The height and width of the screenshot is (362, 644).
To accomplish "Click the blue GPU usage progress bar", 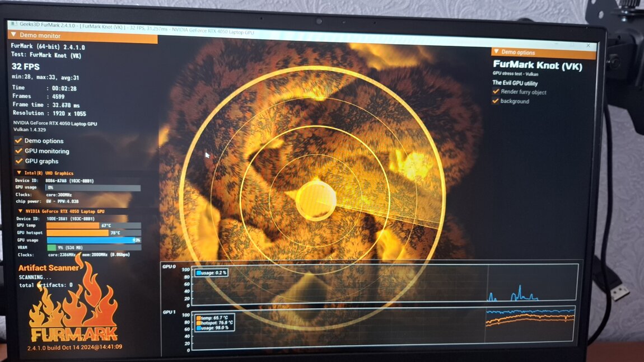I will [x=92, y=240].
